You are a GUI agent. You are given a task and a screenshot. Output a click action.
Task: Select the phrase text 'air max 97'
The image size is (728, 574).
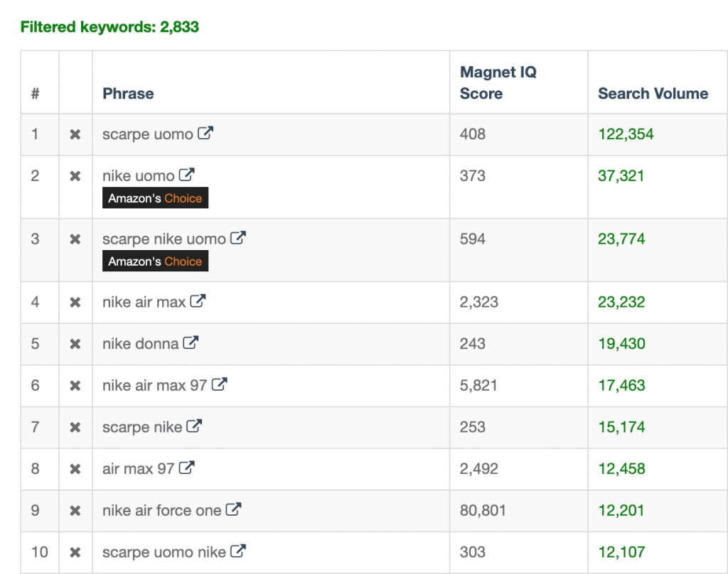(139, 469)
